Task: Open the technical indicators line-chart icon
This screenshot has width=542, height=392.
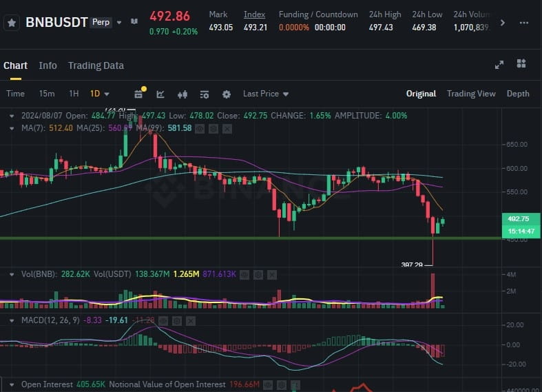Action: click(160, 94)
